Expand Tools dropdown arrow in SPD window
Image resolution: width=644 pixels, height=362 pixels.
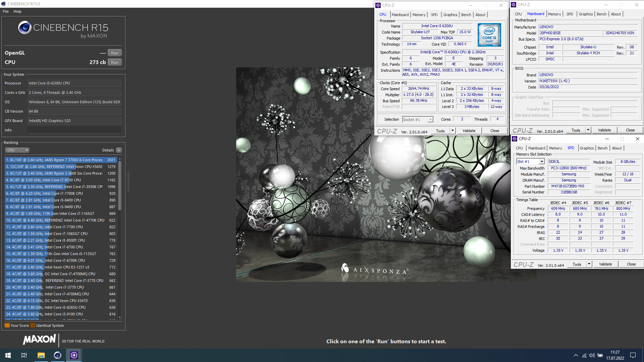coord(589,264)
